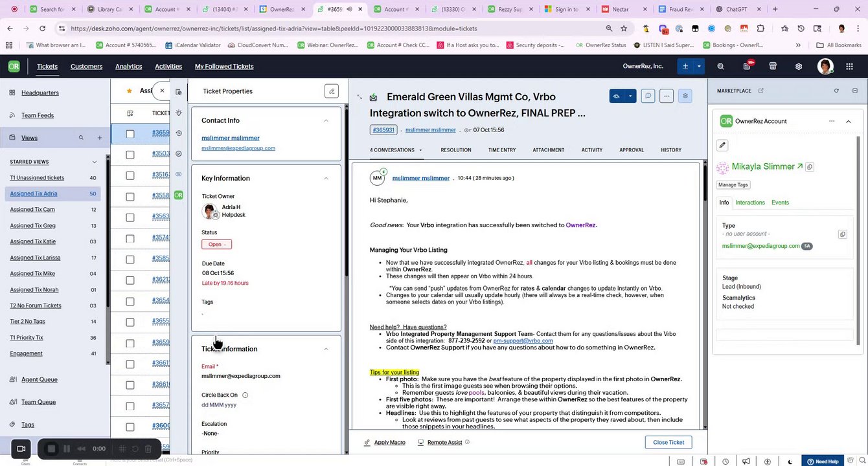Click the pencil edit icon in OwnerRez Account
This screenshot has height=466, width=868.
pyautogui.click(x=722, y=145)
